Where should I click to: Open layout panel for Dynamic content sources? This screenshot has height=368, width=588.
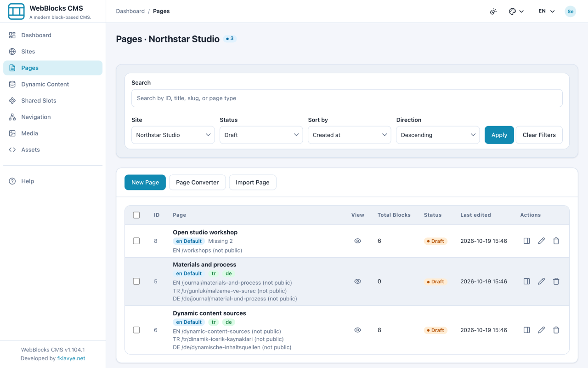pos(527,330)
